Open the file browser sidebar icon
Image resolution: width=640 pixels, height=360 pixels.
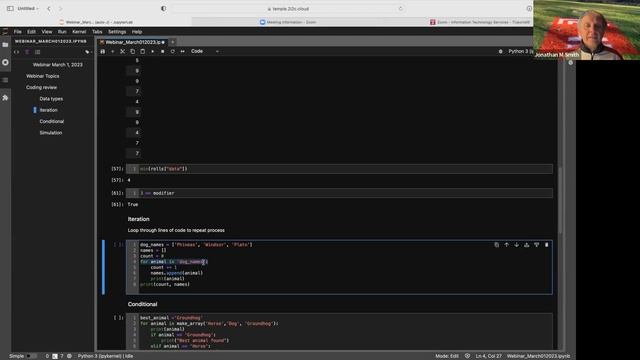[x=5, y=44]
